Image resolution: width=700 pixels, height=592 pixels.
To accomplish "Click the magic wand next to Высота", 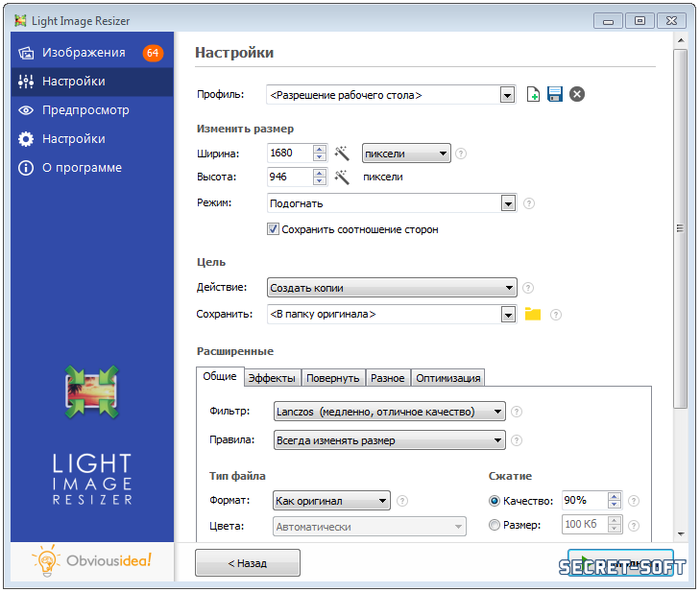I will [x=342, y=177].
